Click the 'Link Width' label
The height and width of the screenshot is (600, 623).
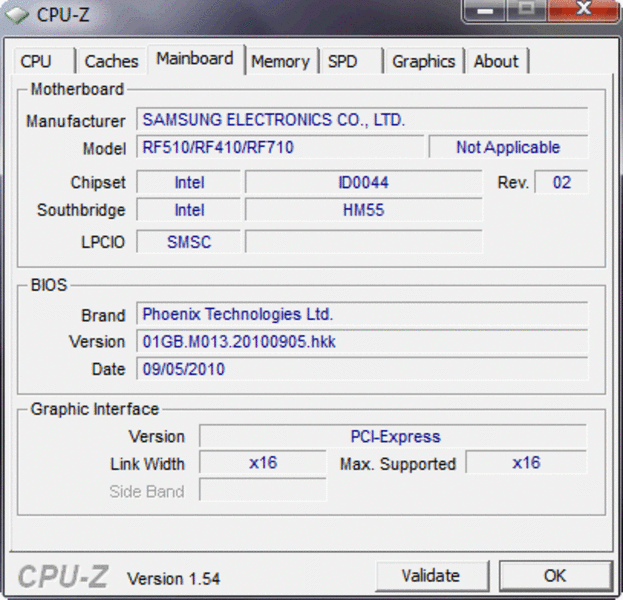point(147,464)
